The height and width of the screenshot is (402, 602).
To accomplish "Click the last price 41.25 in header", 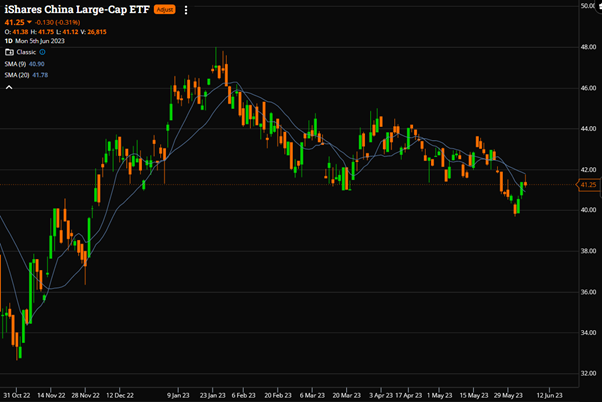I will point(15,22).
